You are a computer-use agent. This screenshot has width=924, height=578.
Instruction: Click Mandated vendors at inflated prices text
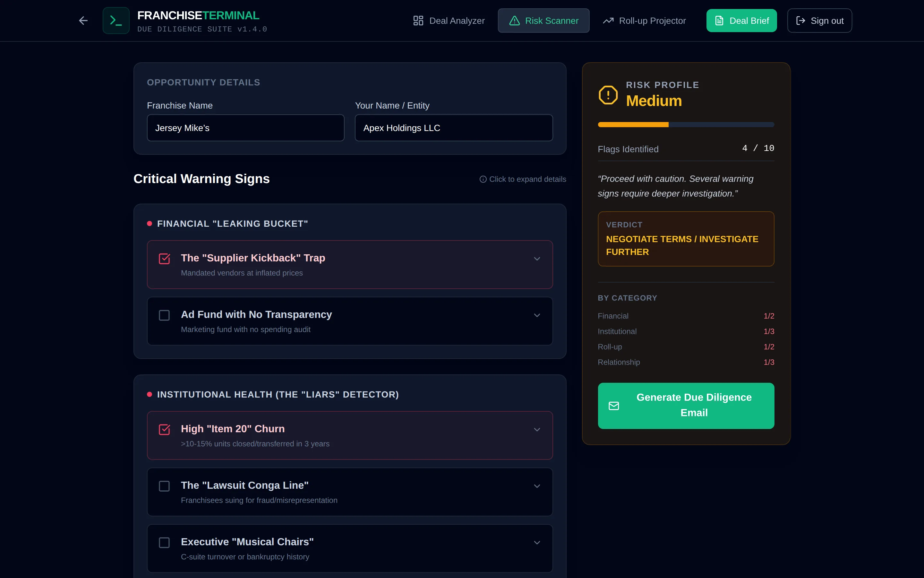pos(242,273)
